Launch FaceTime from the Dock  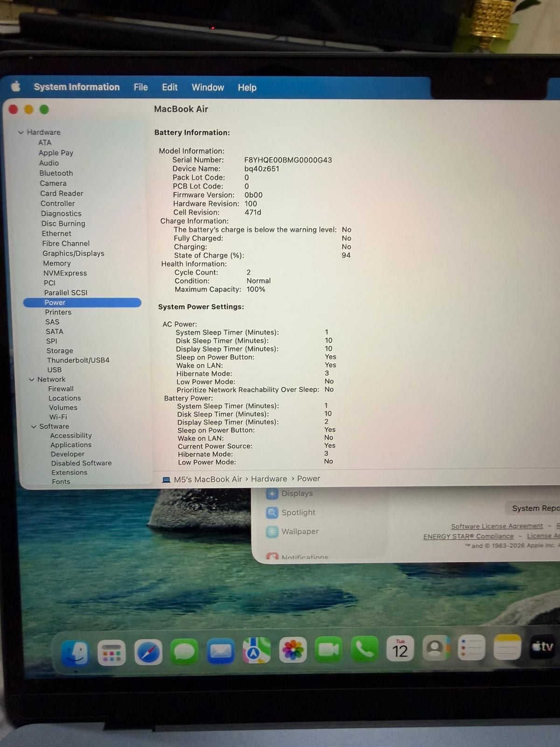[x=329, y=649]
